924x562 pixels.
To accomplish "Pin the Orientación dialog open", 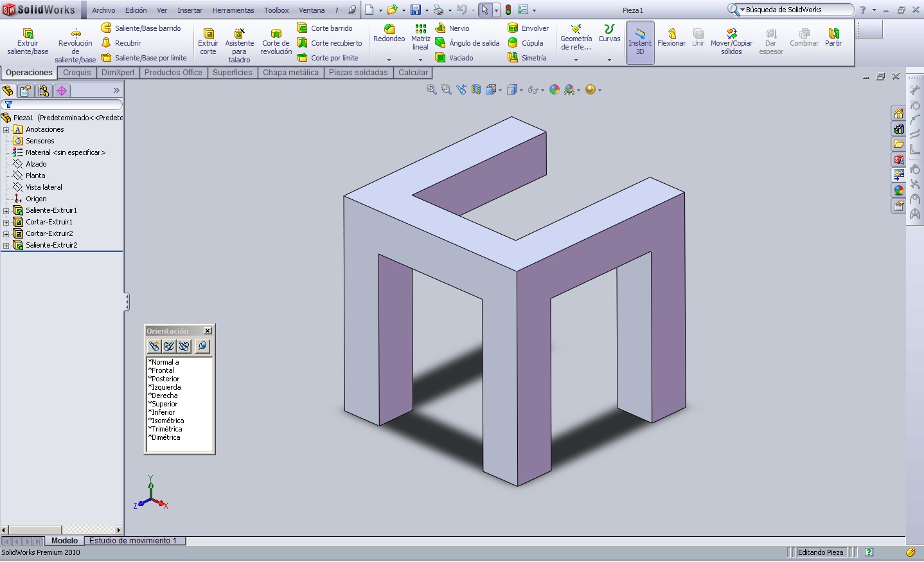I will [x=202, y=346].
